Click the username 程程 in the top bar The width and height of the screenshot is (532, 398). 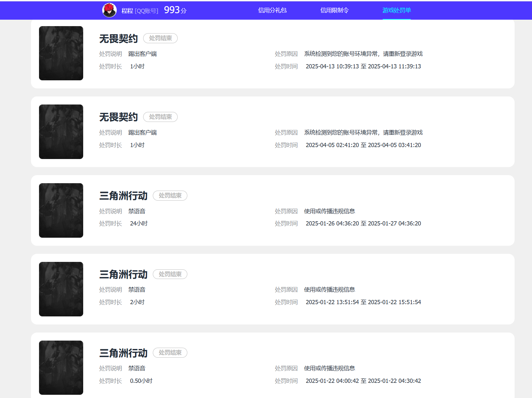pyautogui.click(x=126, y=10)
